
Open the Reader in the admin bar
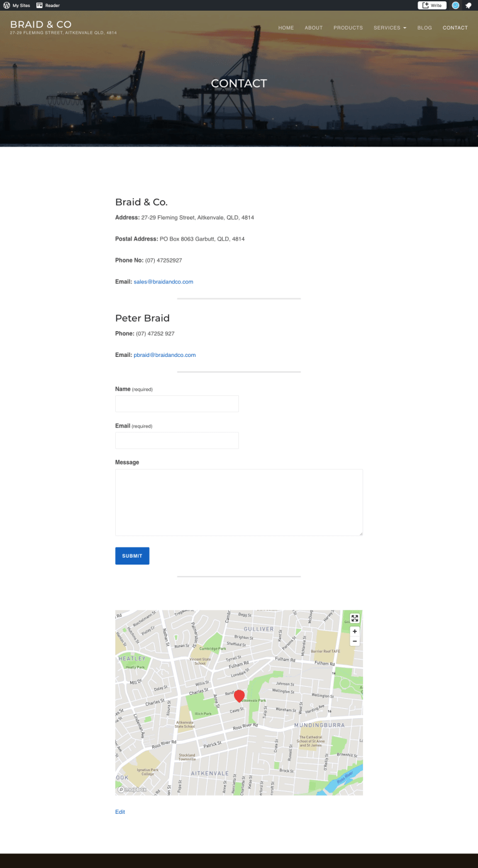(x=48, y=5)
